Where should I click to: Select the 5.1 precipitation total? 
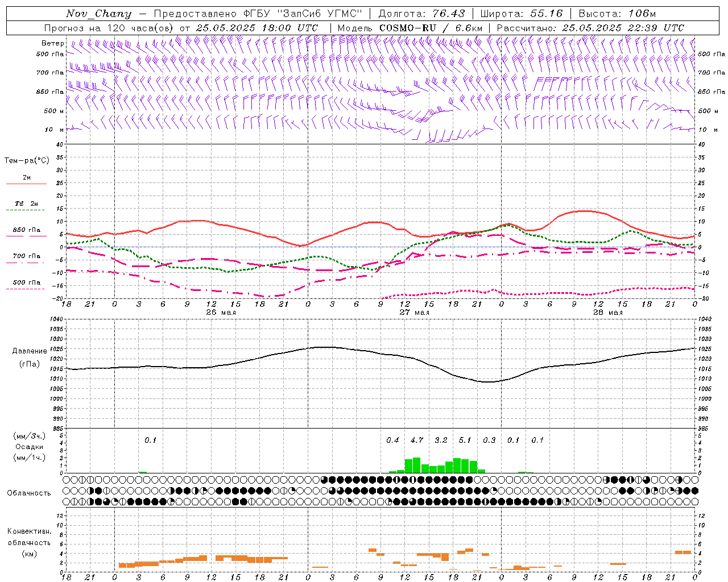coord(465,440)
